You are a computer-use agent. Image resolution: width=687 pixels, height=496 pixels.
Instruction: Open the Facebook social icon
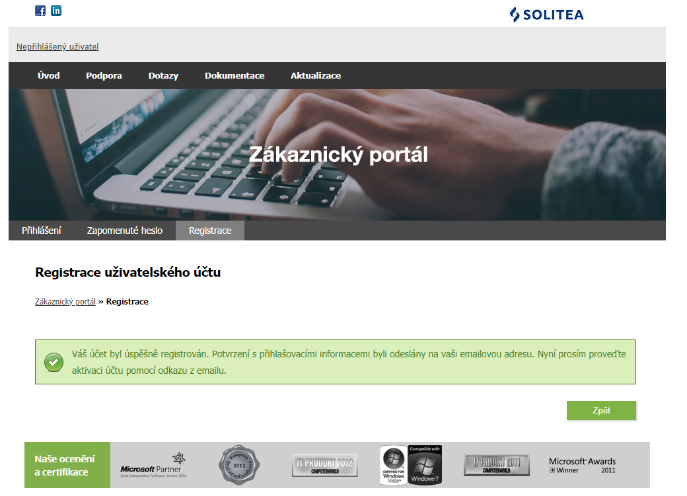coord(40,11)
